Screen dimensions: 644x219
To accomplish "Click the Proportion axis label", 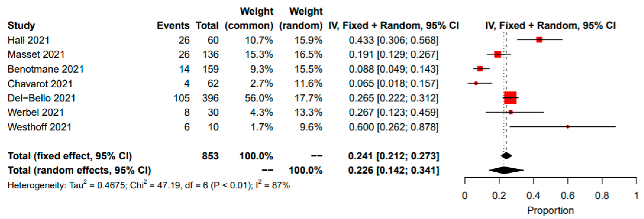I will point(550,210).
